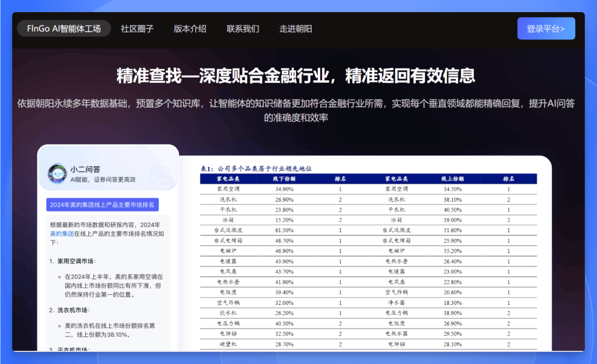The width and height of the screenshot is (597, 364).
Task: Click the 登录平台> button
Action: click(546, 29)
